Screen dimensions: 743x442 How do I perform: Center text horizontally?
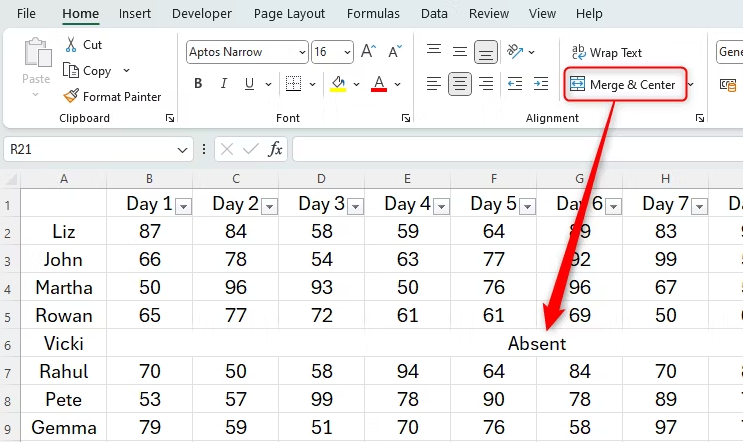click(460, 84)
